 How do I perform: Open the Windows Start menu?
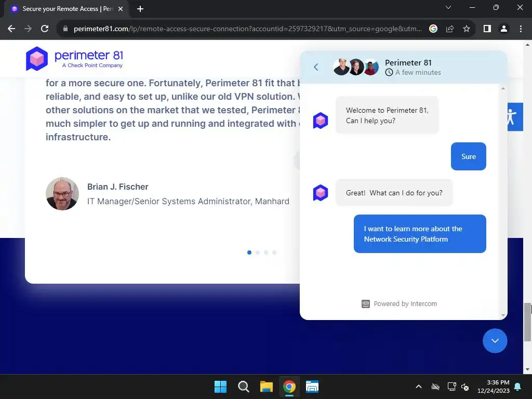pyautogui.click(x=220, y=387)
